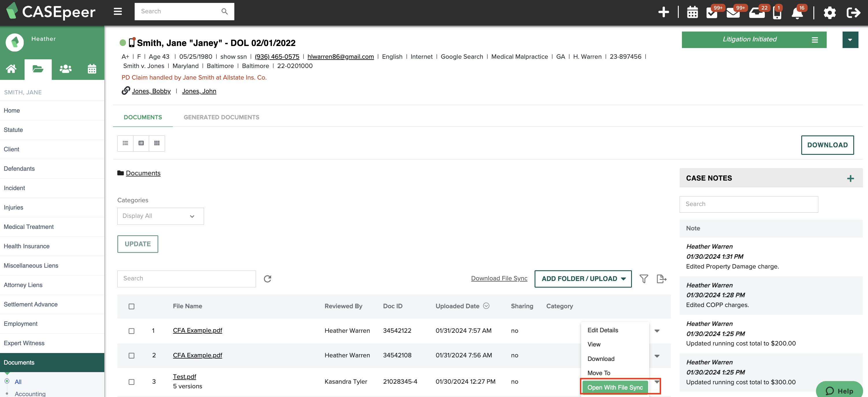Click the case notes search field
This screenshot has width=868, height=397.
click(748, 204)
